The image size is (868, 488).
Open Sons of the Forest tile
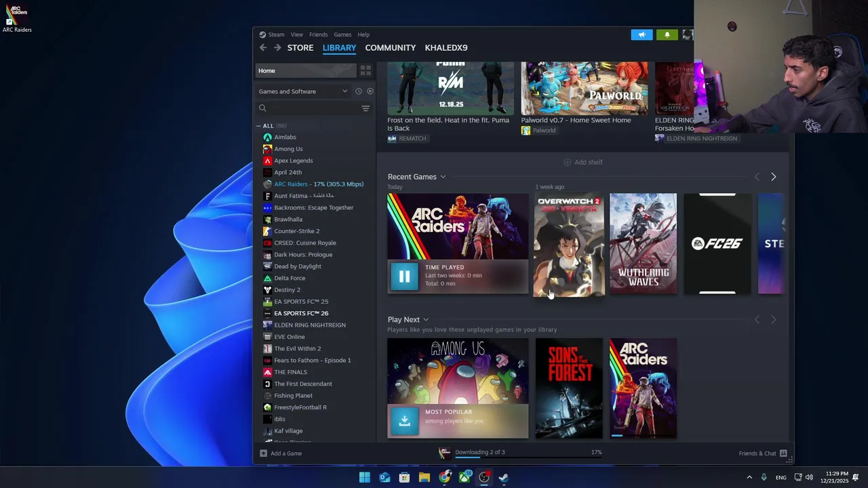coord(569,388)
